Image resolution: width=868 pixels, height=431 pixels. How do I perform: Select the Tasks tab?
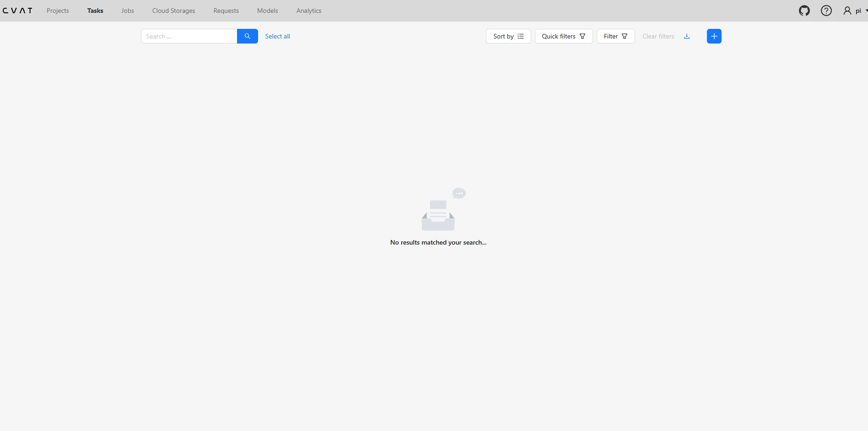95,11
